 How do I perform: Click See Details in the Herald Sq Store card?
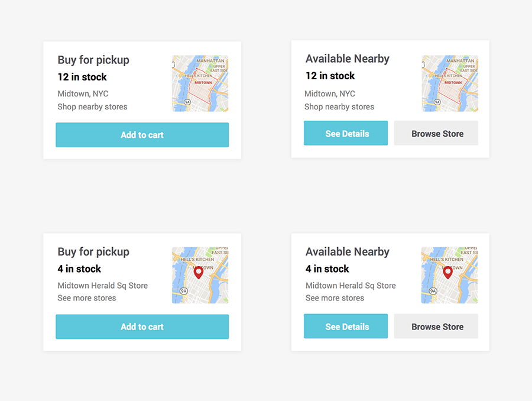(x=346, y=326)
